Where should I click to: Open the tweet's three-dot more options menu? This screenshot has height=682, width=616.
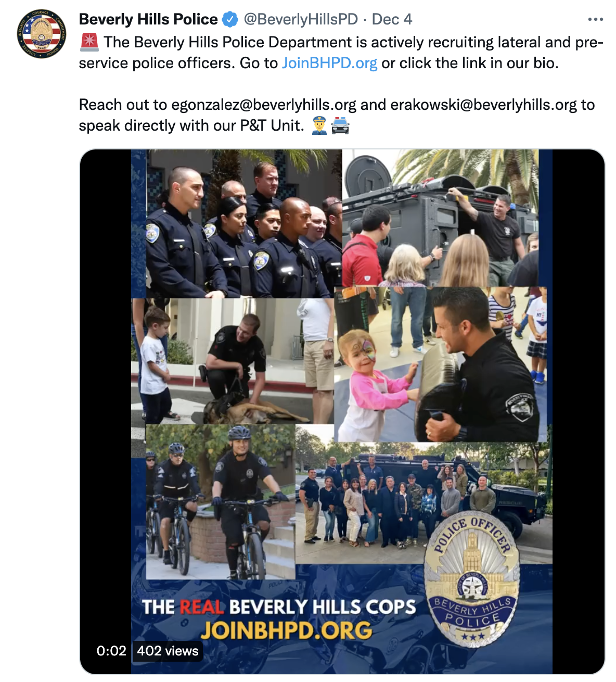(x=595, y=19)
